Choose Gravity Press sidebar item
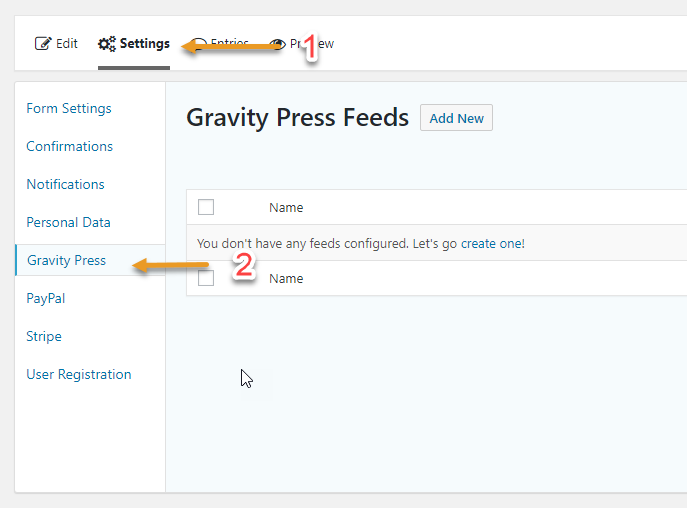Image resolution: width=687 pixels, height=508 pixels. pos(67,260)
